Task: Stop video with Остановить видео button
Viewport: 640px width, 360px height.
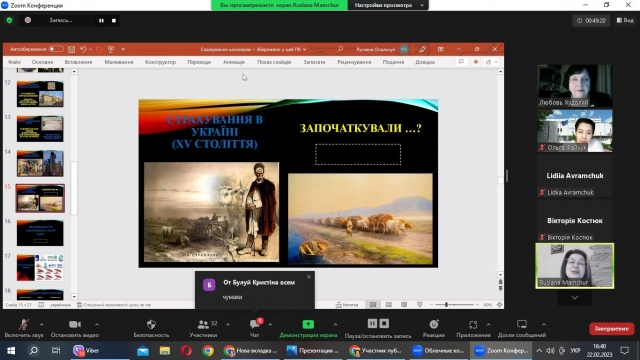Action: 75,328
